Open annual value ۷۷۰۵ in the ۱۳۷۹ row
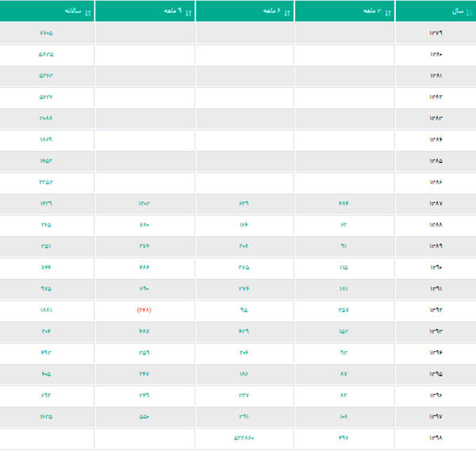 pos(46,32)
